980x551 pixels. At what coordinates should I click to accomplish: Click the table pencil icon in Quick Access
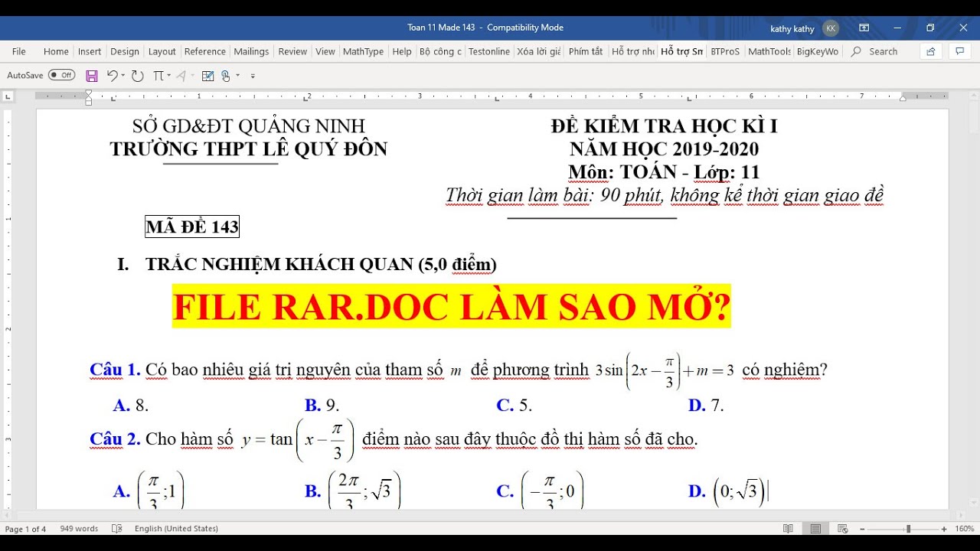click(207, 76)
